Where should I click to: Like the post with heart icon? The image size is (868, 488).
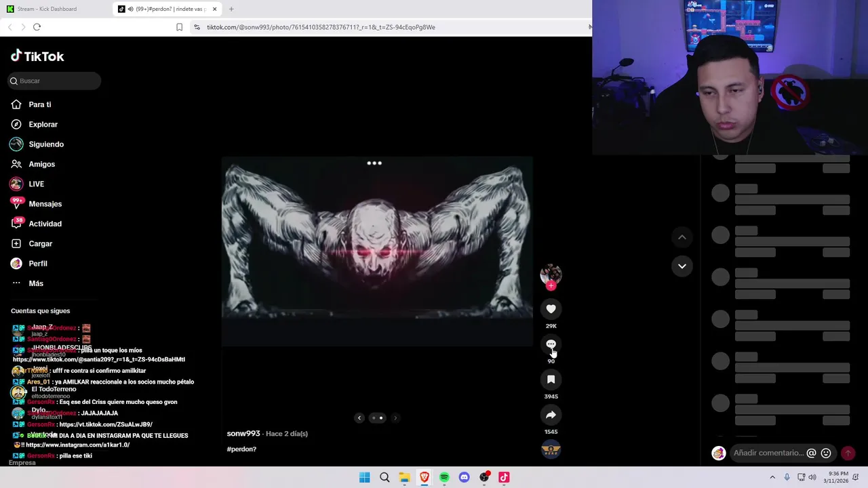tap(551, 309)
